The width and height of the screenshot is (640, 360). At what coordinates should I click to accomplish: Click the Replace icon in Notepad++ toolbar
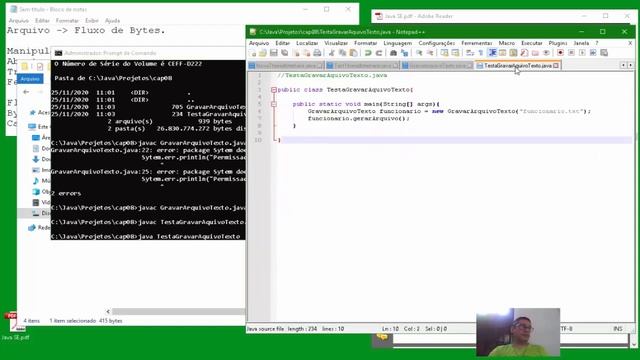pos(404,53)
